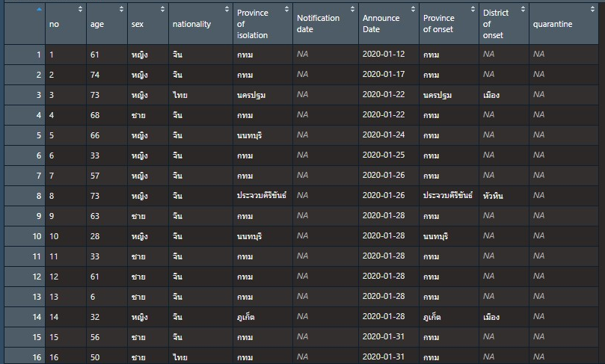The width and height of the screenshot is (605, 364).
Task: Click the quarantine column sort arrows
Action: (x=598, y=10)
